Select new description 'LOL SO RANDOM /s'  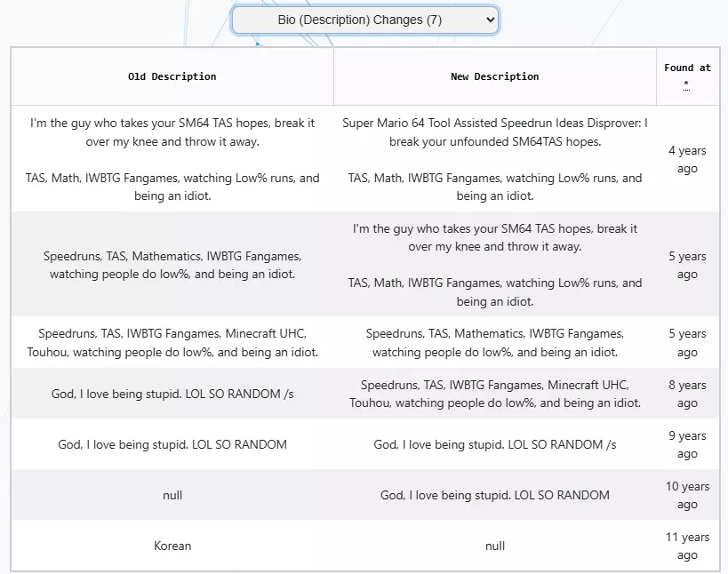495,444
